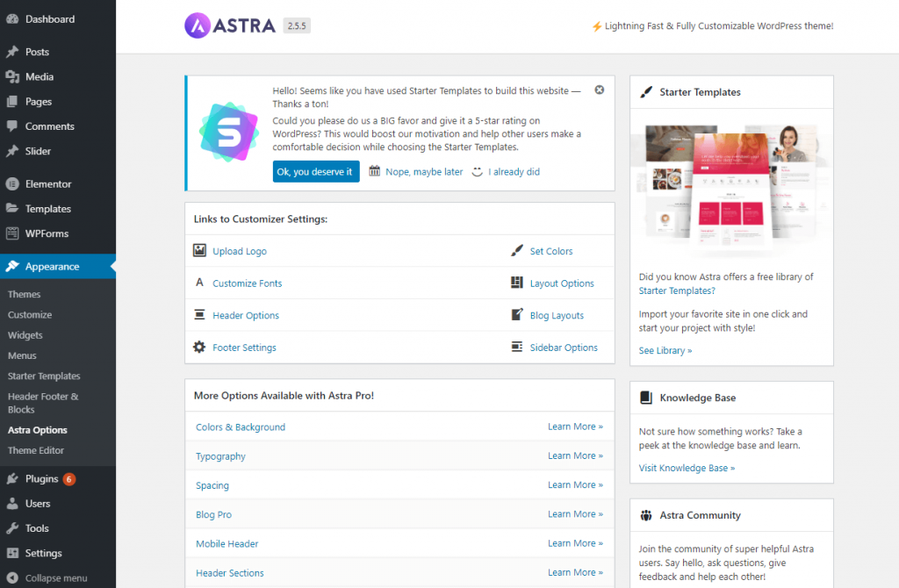
Task: Dismiss the Starter Templates rating notice
Action: [599, 90]
